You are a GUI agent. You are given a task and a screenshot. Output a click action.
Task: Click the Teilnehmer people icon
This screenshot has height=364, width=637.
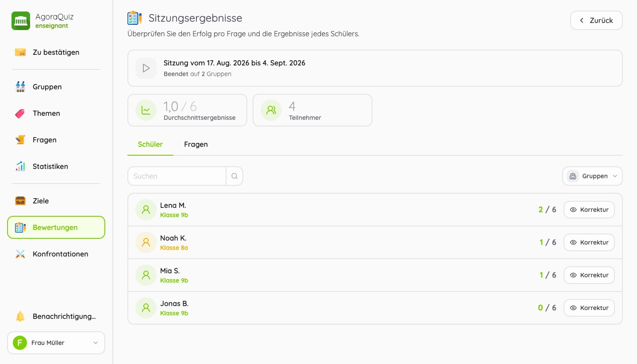pyautogui.click(x=271, y=110)
